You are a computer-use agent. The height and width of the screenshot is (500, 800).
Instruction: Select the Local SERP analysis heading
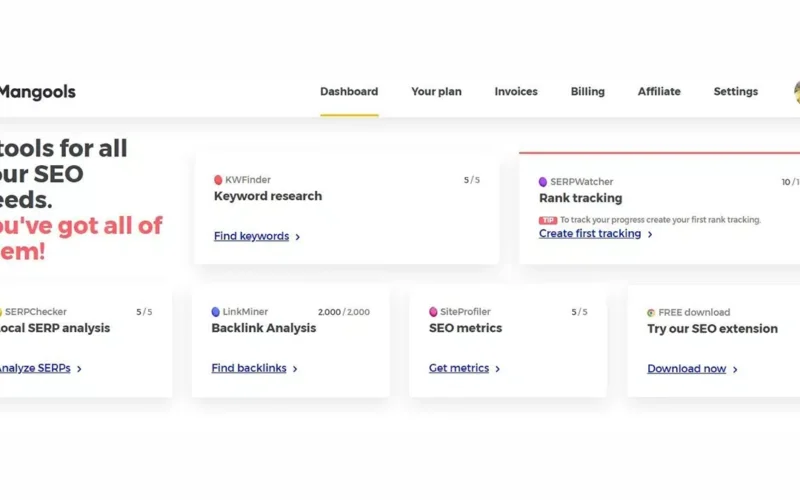[55, 328]
